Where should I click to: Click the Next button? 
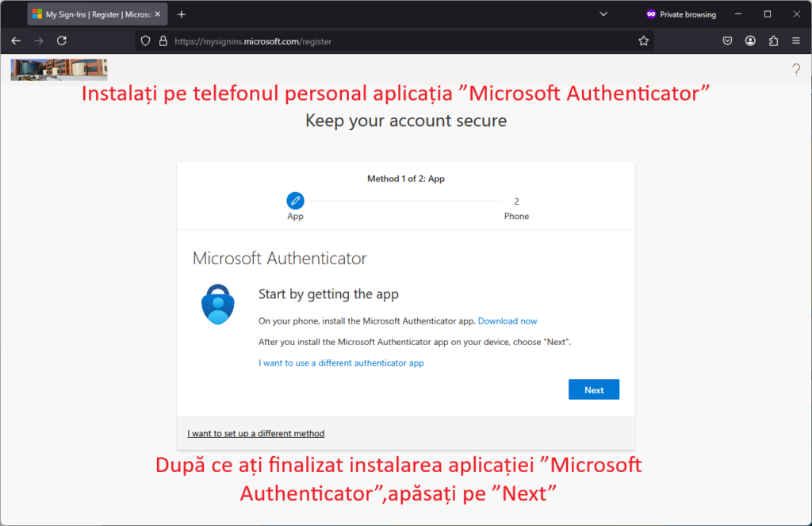point(593,390)
